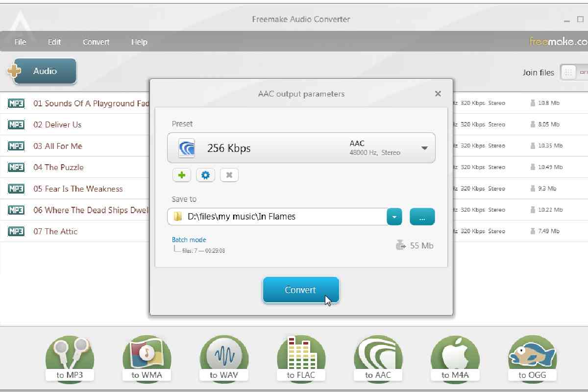Select the to OGG fish icon
The height and width of the screenshot is (392, 588).
pyautogui.click(x=532, y=358)
